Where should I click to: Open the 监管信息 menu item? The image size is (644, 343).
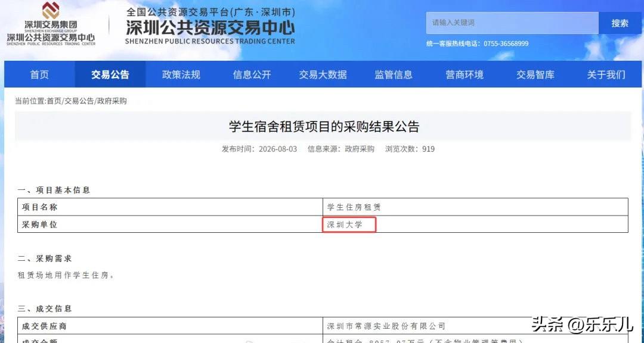[394, 74]
